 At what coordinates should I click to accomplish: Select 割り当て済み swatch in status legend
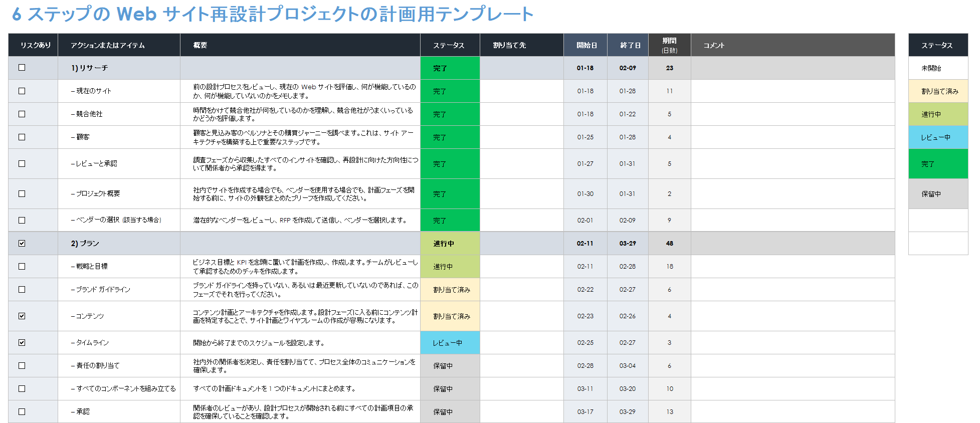(938, 91)
